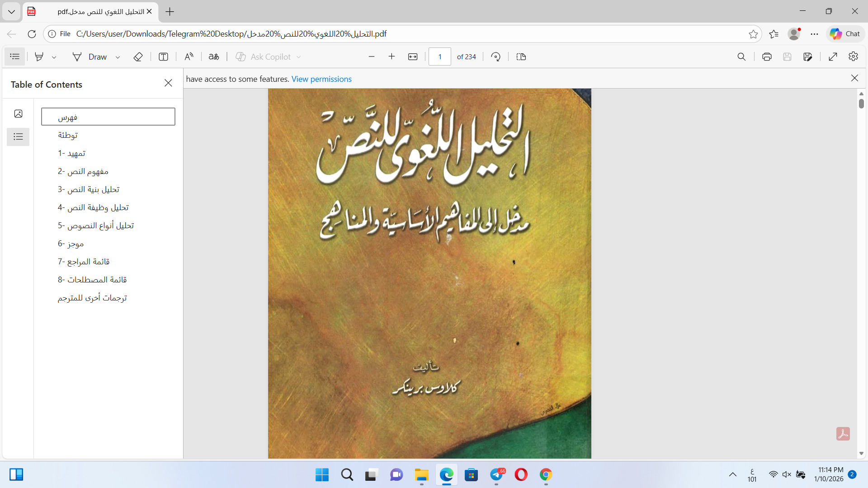Print the PDF document

[x=767, y=57]
